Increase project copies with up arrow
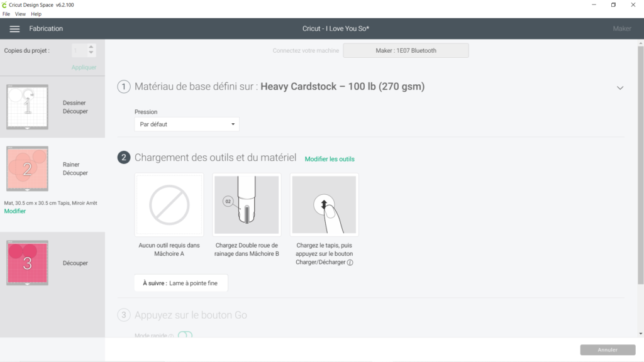 click(x=91, y=47)
